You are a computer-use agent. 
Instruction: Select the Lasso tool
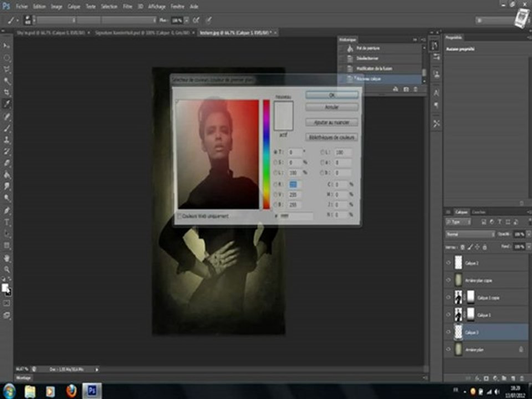click(7, 69)
